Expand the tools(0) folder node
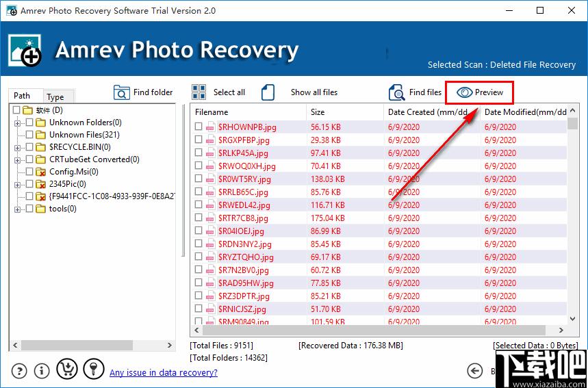This screenshot has height=388, width=588. [x=16, y=209]
